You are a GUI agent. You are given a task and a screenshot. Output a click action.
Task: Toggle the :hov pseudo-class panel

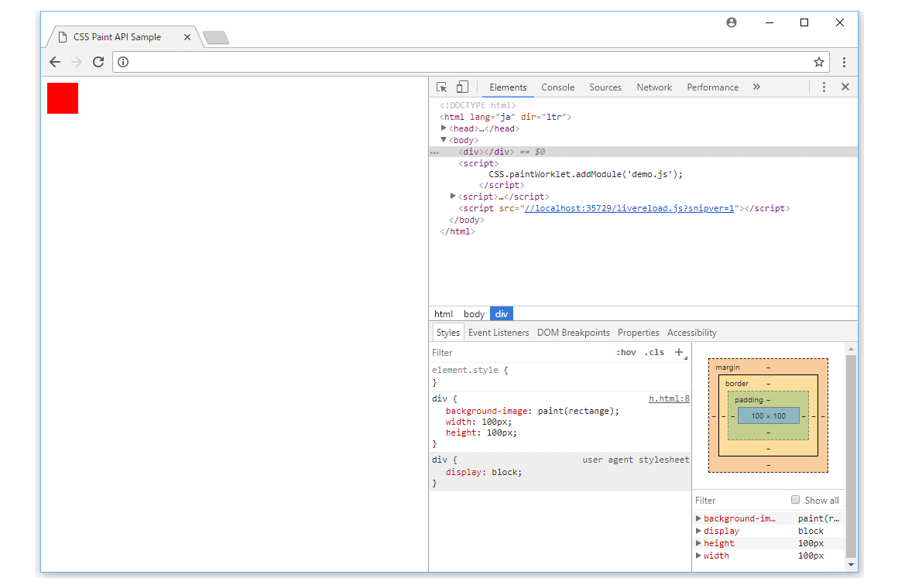click(x=626, y=352)
